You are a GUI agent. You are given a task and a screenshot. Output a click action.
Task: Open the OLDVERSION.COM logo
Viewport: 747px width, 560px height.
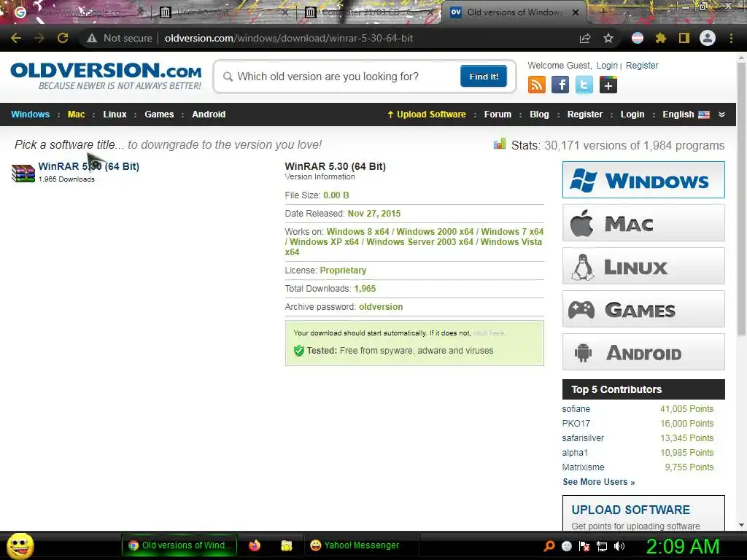(106, 76)
